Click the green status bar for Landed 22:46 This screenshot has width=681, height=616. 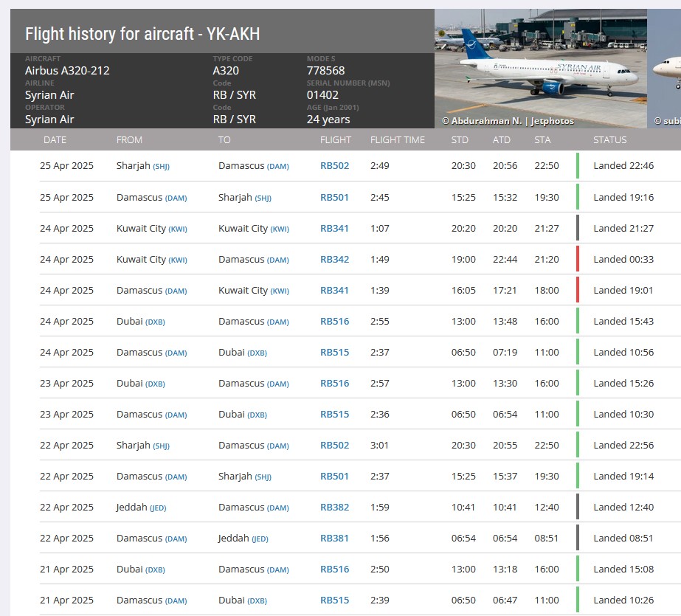click(x=578, y=166)
